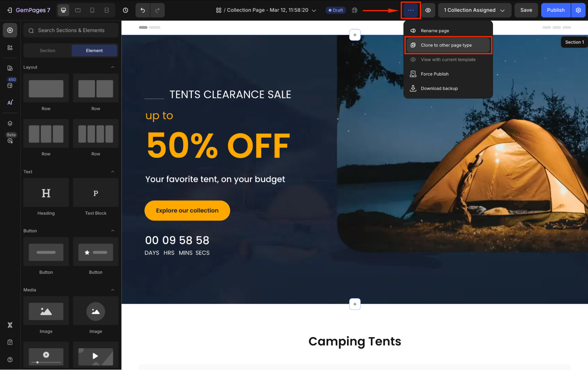The height and width of the screenshot is (370, 588).
Task: Click the help question mark icon
Action: click(10, 360)
